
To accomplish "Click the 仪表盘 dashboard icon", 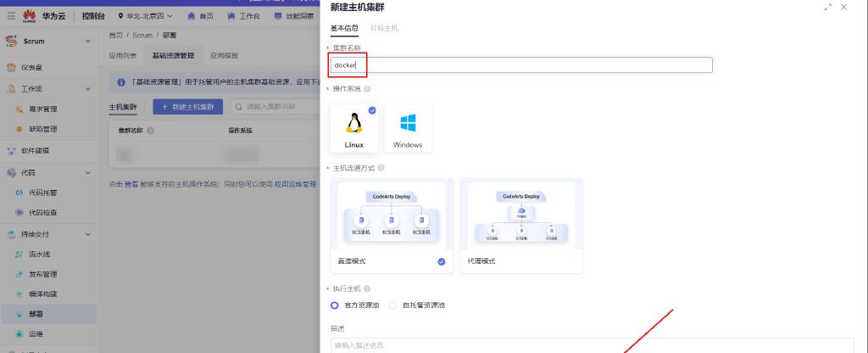I will (11, 68).
